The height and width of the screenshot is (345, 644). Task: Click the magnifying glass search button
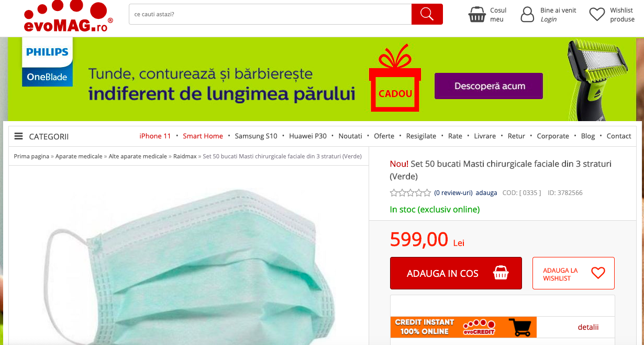[x=427, y=14]
